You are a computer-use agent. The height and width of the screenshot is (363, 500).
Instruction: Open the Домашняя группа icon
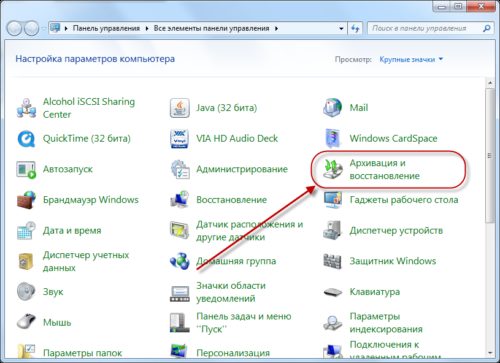point(180,261)
